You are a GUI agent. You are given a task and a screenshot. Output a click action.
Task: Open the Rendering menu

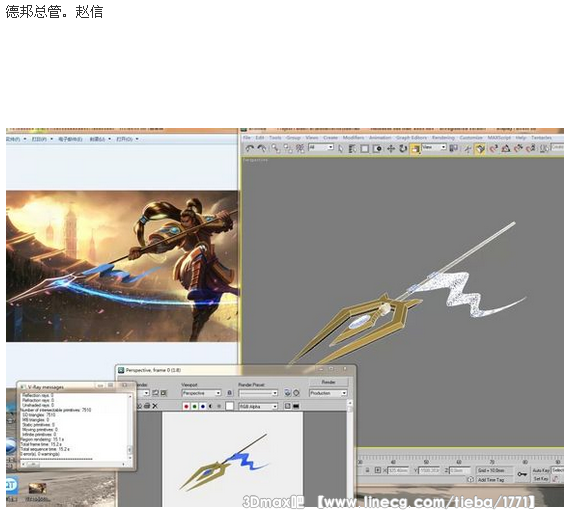point(444,138)
